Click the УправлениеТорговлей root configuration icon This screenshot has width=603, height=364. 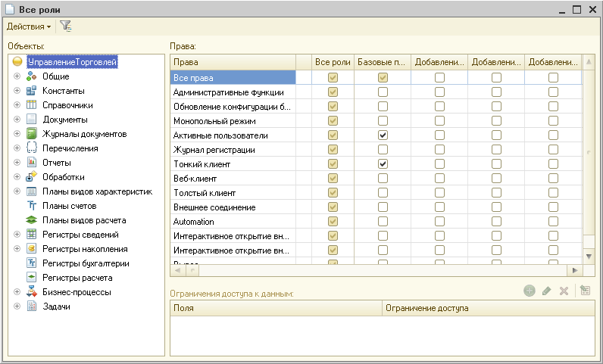click(x=17, y=61)
